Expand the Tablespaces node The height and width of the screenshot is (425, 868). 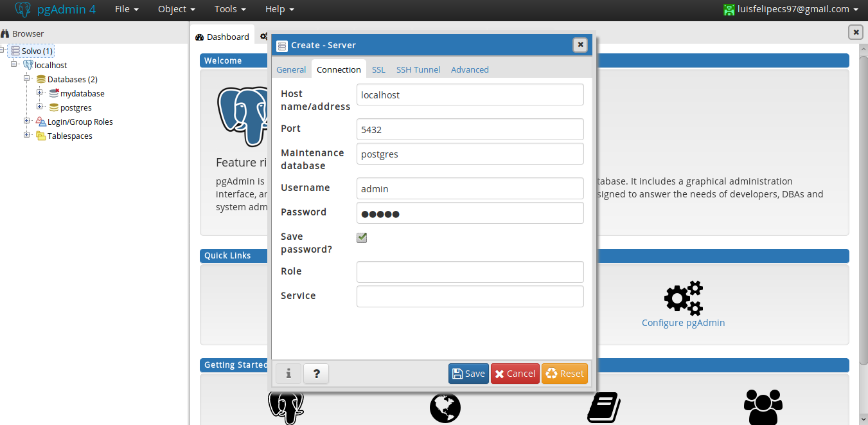click(27, 135)
